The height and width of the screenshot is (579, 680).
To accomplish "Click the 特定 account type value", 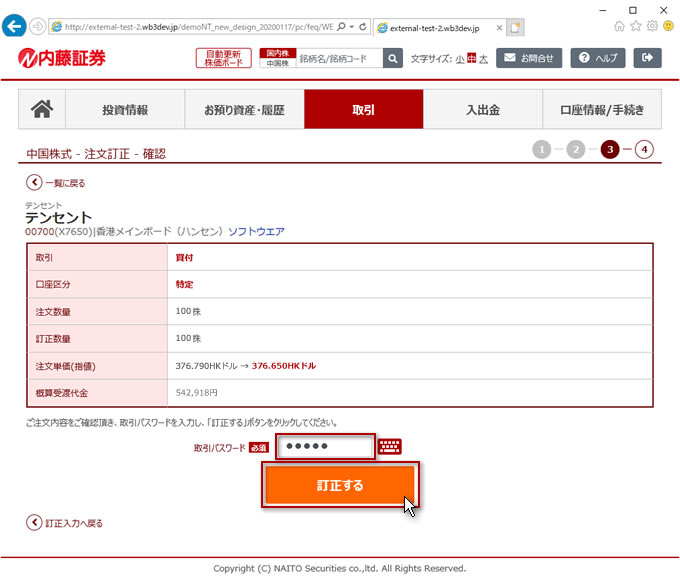I will pyautogui.click(x=184, y=285).
